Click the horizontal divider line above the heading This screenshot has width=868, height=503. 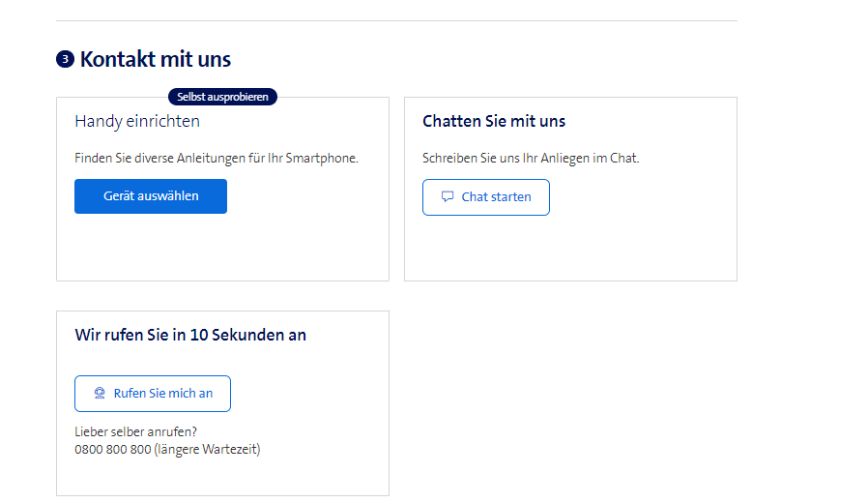point(396,21)
